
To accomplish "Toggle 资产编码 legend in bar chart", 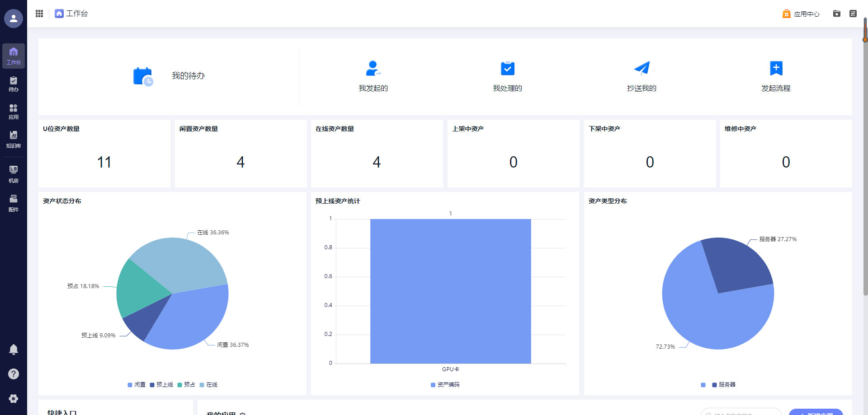I will 445,385.
